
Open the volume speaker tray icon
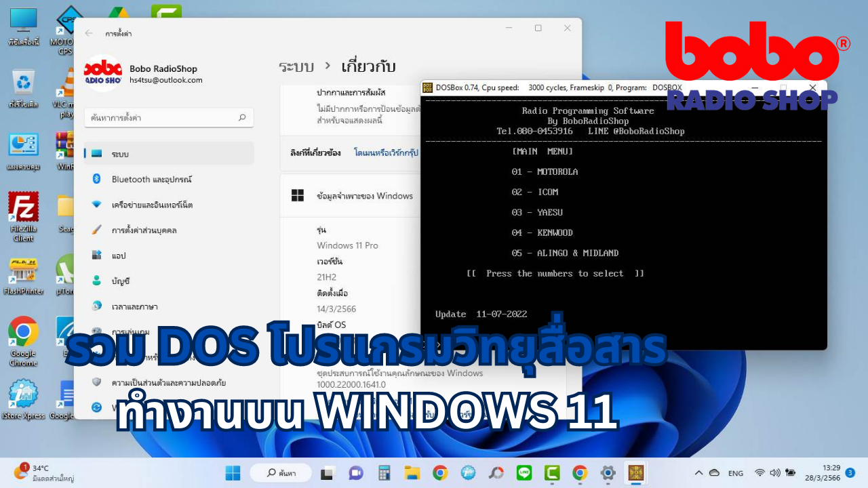click(x=775, y=472)
